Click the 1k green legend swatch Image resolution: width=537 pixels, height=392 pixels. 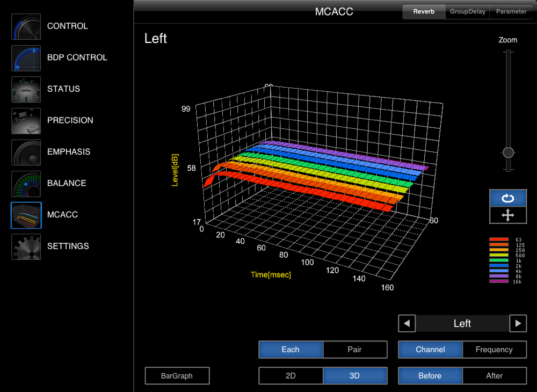(499, 260)
